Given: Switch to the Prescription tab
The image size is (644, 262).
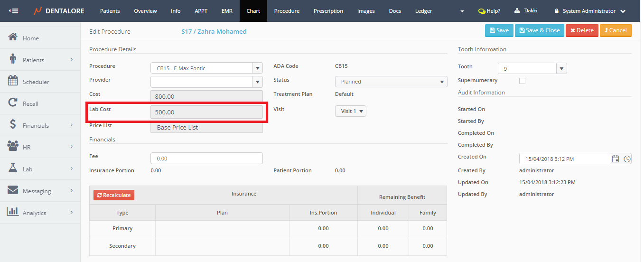Looking at the screenshot, I should [x=328, y=11].
